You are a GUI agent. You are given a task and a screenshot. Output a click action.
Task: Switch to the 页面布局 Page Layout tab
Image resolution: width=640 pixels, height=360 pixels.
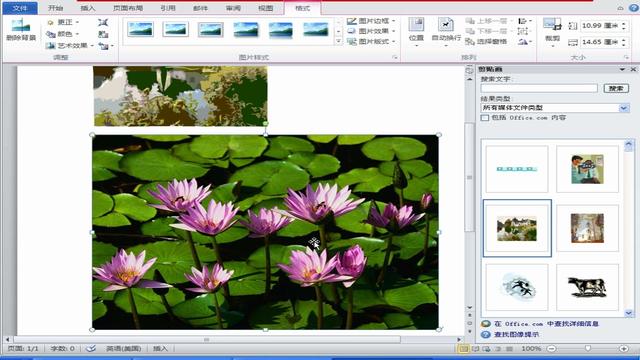(128, 8)
